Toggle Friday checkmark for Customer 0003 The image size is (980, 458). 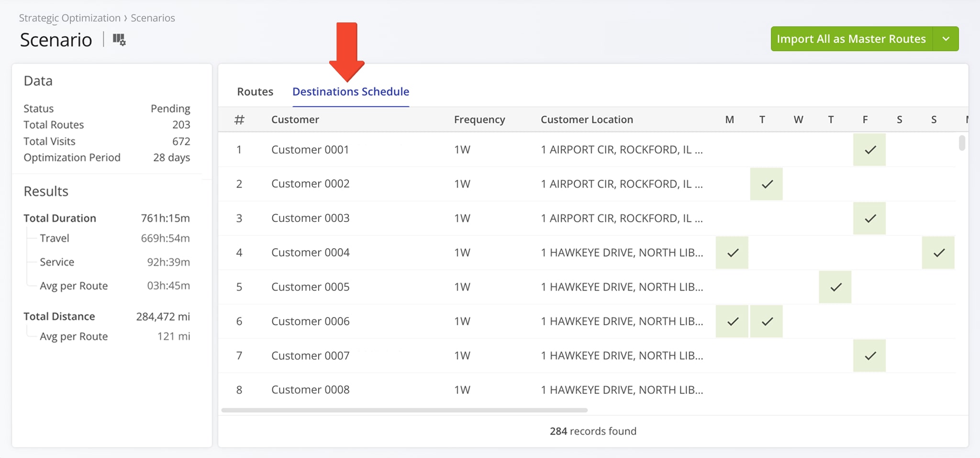(x=869, y=218)
